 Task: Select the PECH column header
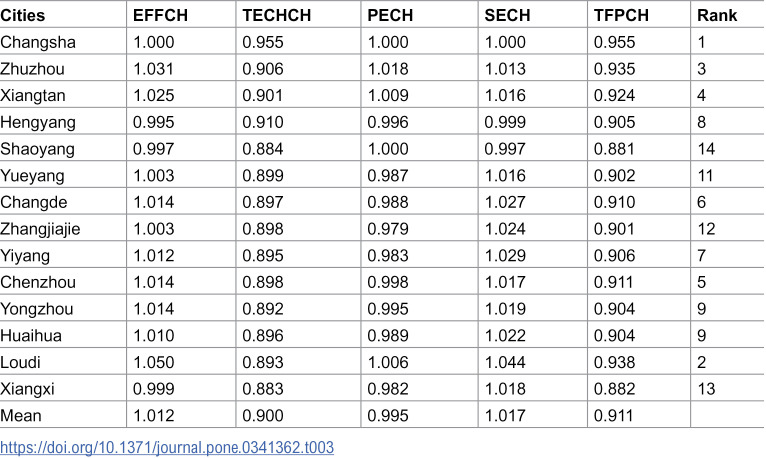390,16
